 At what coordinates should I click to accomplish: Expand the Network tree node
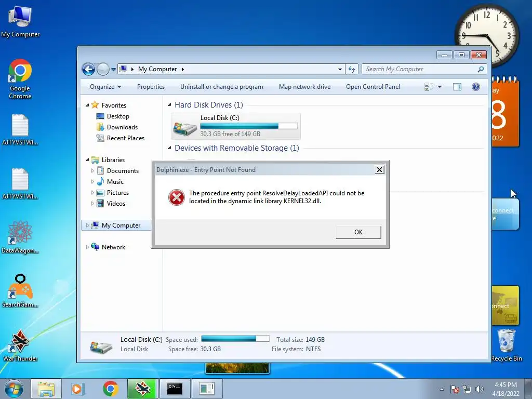pyautogui.click(x=87, y=247)
